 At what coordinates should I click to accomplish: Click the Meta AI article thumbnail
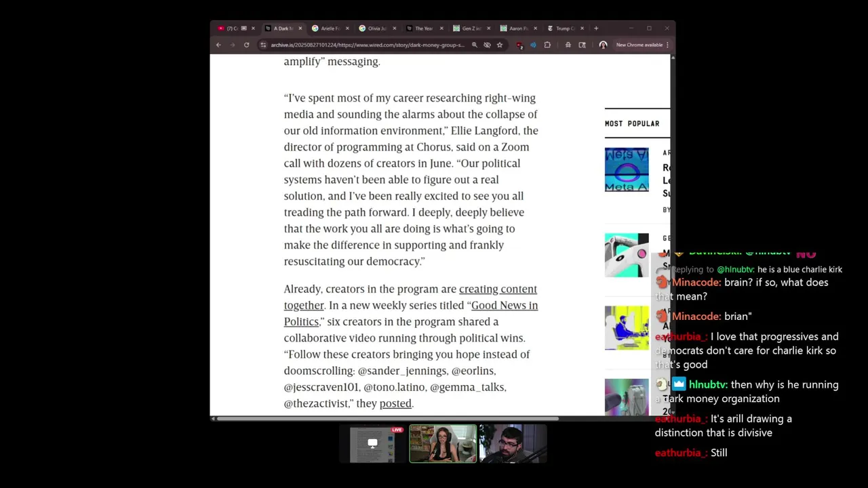(x=627, y=169)
